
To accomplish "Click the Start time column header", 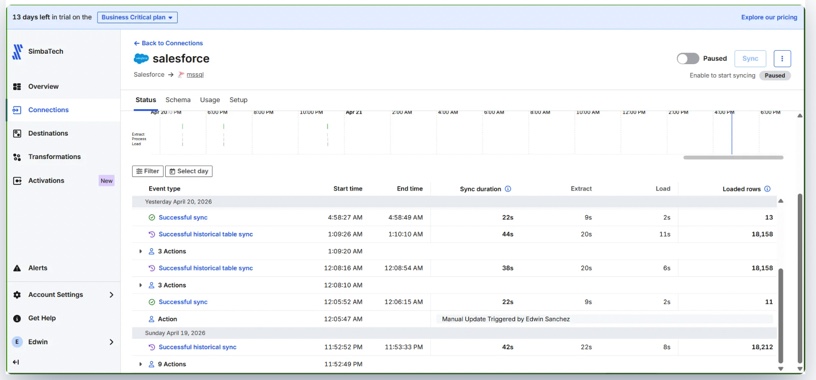I will click(x=348, y=189).
